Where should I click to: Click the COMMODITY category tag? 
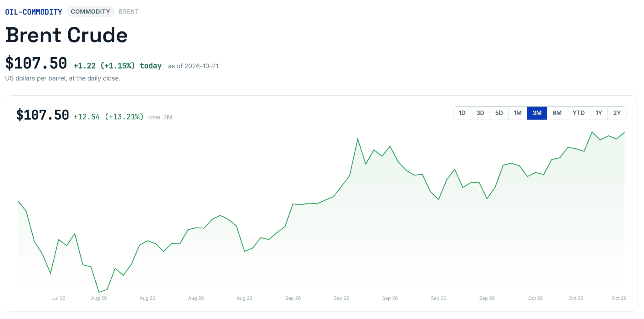[90, 12]
